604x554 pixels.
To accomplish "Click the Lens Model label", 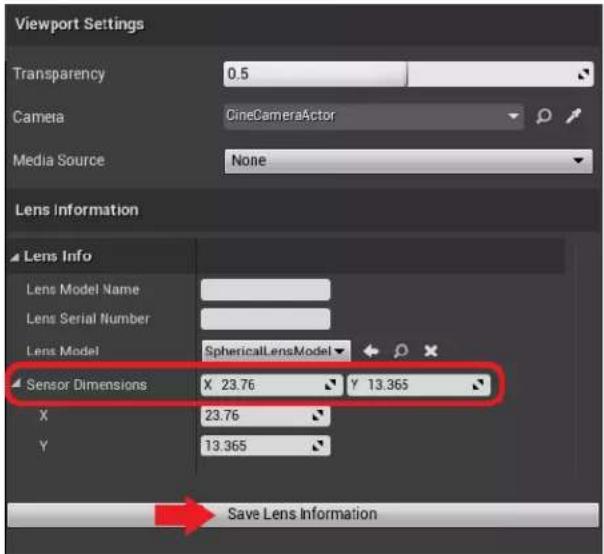I will (x=62, y=351).
